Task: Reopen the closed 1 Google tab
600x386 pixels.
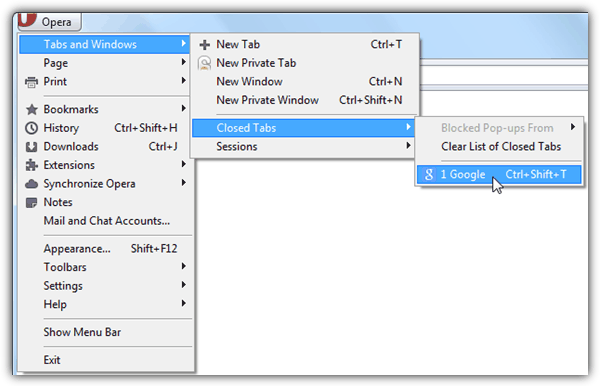Action: [x=499, y=175]
